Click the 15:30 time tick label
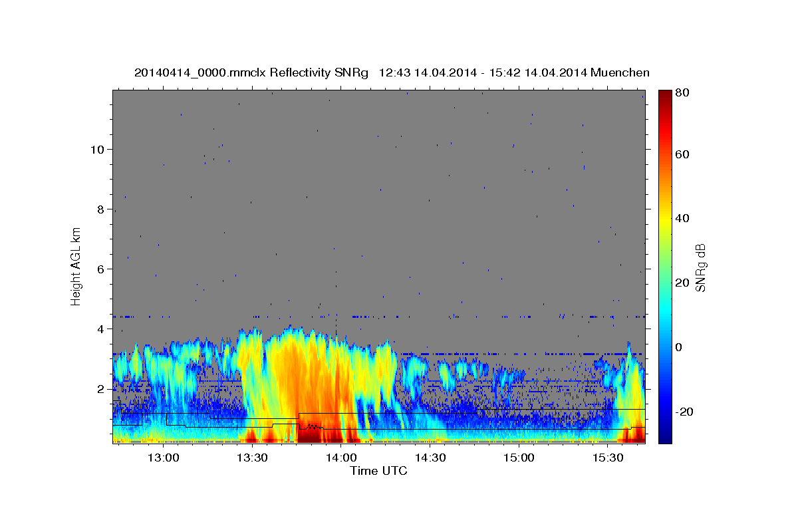 (607, 458)
